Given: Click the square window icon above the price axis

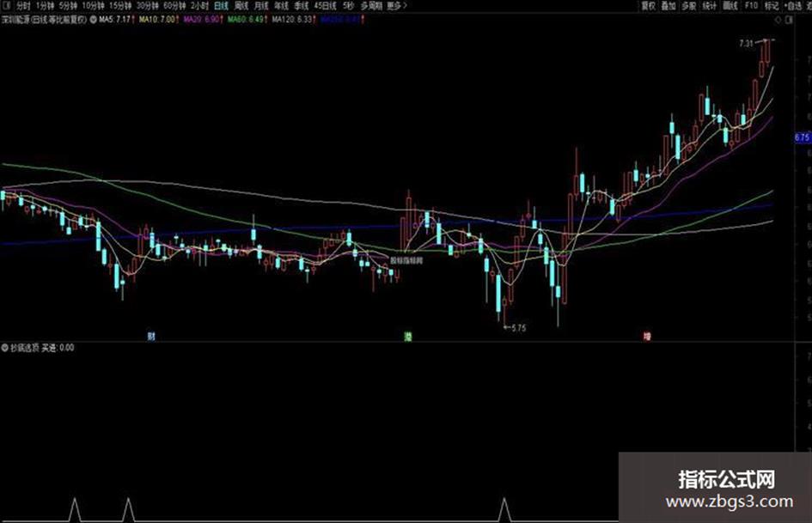Looking at the screenshot, I should tap(789, 20).
